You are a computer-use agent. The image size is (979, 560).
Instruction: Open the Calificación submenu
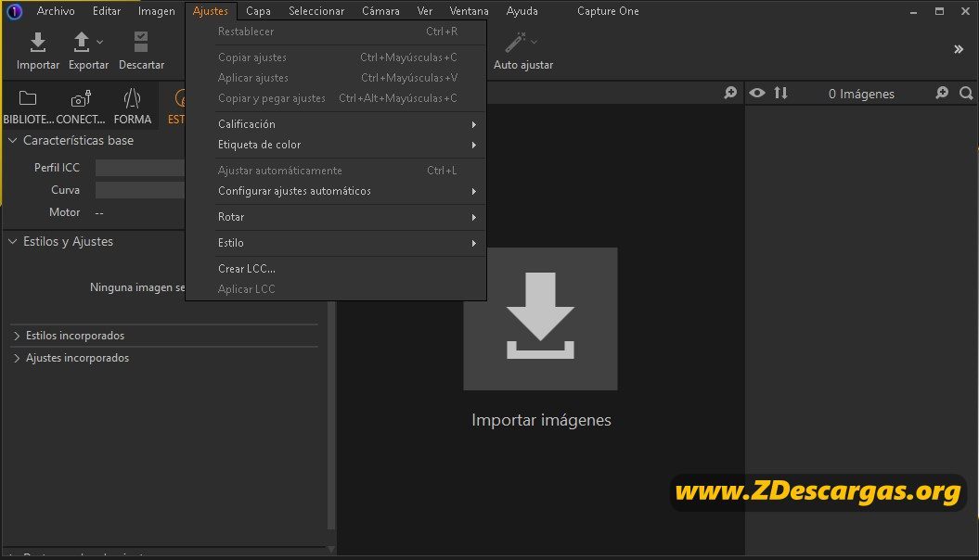tap(336, 124)
